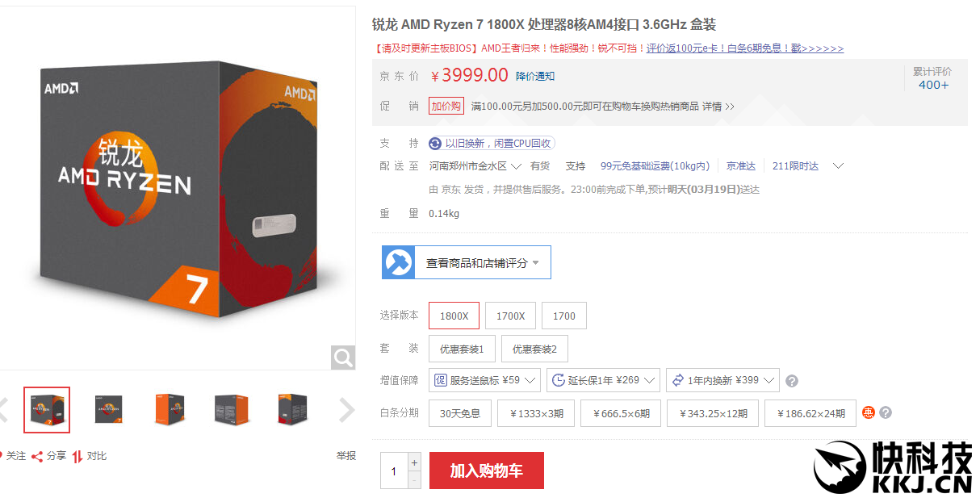The height and width of the screenshot is (502, 980).
Task: Click the trade-in recycle icon 以旧换新
Action: (x=435, y=143)
